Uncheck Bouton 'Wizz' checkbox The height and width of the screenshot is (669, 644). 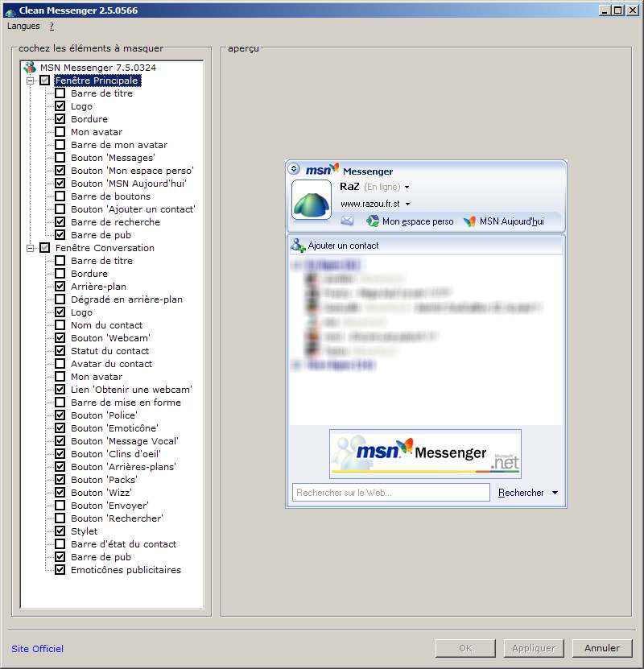tap(60, 493)
